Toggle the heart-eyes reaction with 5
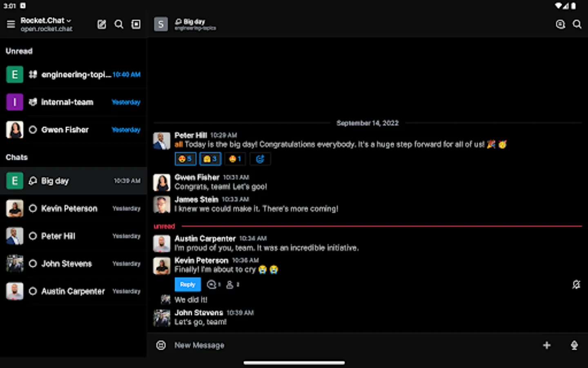588x368 pixels. pos(185,159)
